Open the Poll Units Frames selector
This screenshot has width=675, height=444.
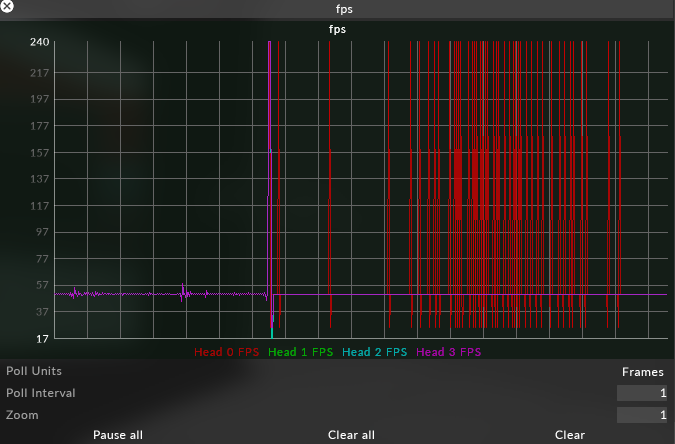pos(642,372)
